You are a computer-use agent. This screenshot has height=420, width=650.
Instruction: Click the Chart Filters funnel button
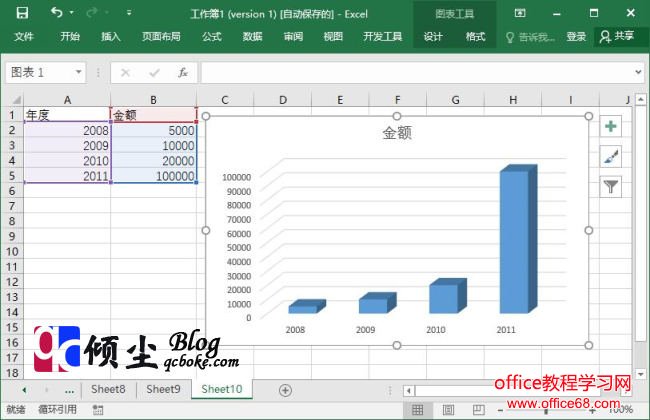(x=611, y=187)
